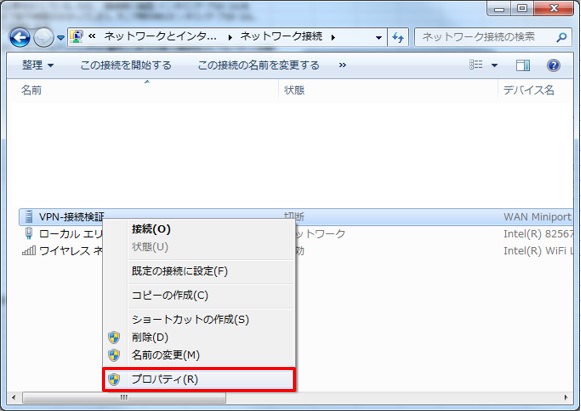
Task: Expand the address bar history dropdown
Action: click(x=379, y=37)
